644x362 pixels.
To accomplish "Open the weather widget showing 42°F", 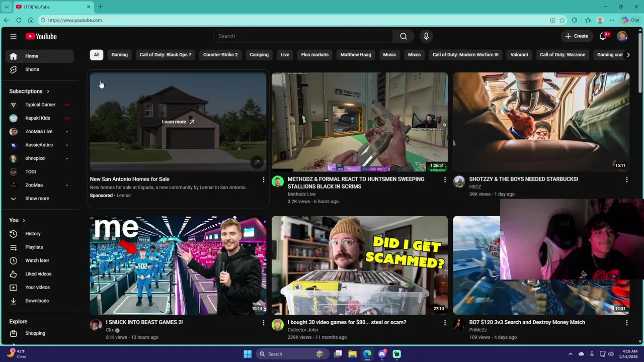I will [x=17, y=354].
